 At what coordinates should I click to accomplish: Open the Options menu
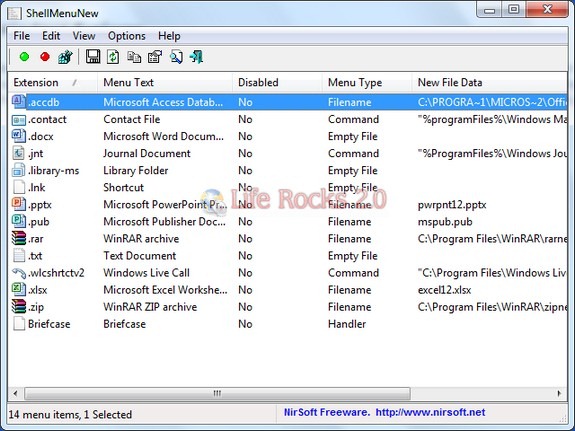127,36
